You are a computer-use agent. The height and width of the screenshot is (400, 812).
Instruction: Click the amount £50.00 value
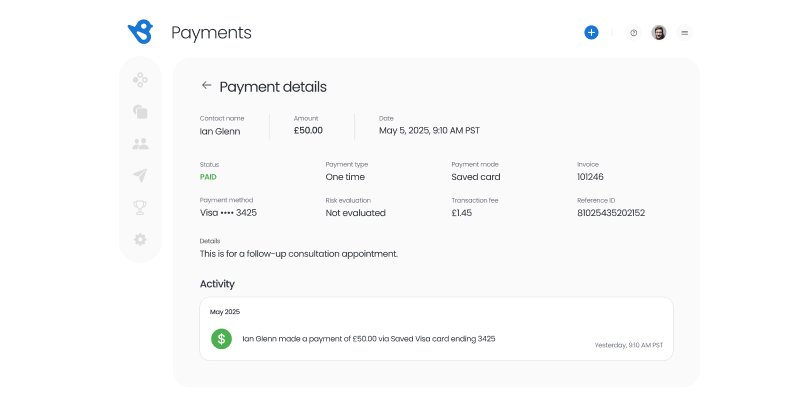pyautogui.click(x=308, y=131)
